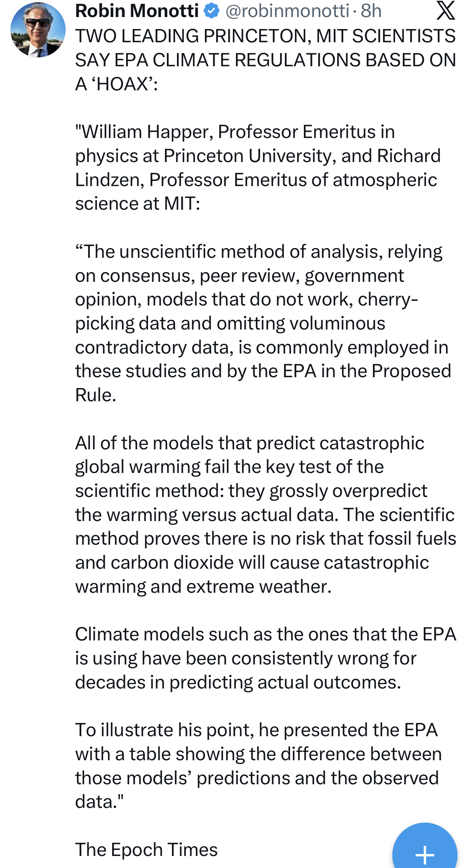Select the all-caps headline starting TWO LEADING PRINCETON
Screen dimensions: 468x868
pyautogui.click(x=265, y=60)
